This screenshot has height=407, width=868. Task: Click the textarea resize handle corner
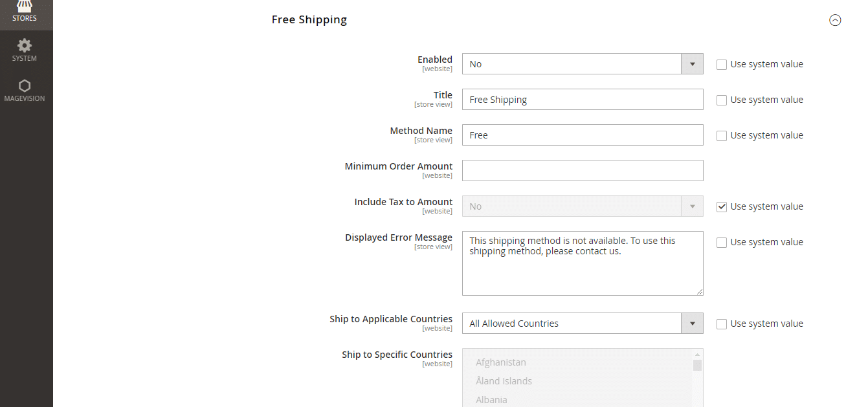click(699, 292)
